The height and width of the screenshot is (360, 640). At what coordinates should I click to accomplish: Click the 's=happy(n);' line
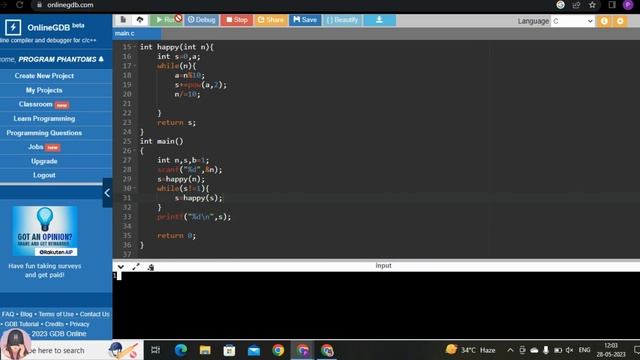pos(181,179)
